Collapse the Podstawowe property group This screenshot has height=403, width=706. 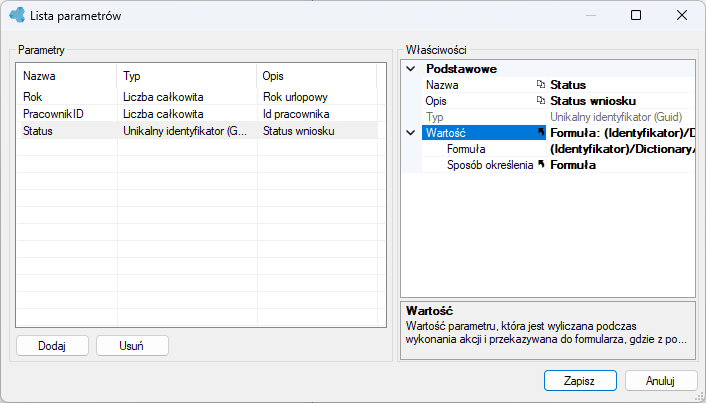pos(411,69)
